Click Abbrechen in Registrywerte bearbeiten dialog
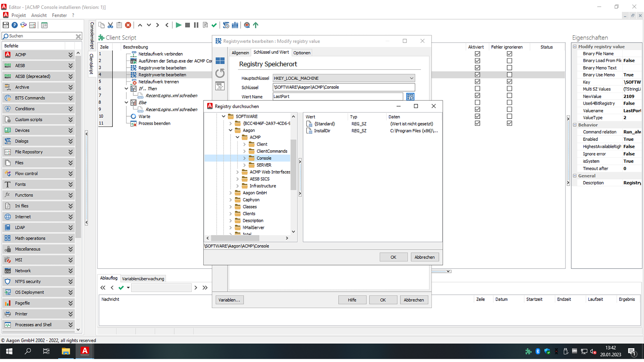644x362 pixels. (414, 300)
